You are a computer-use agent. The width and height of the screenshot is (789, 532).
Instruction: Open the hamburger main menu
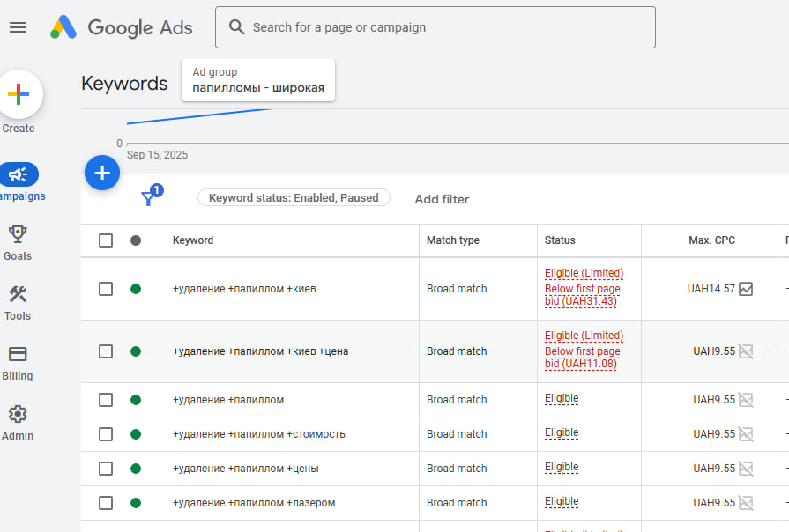[x=18, y=27]
